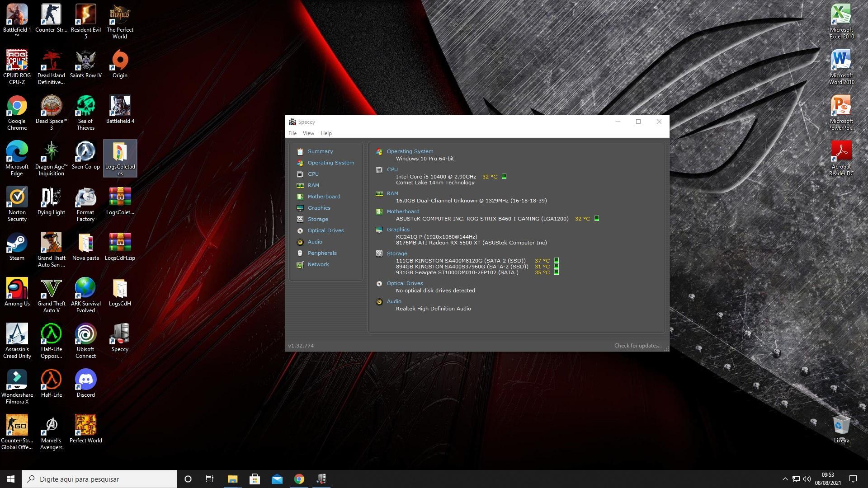Select Among Us desktop icon
Screen dimensions: 868x488
(x=17, y=292)
